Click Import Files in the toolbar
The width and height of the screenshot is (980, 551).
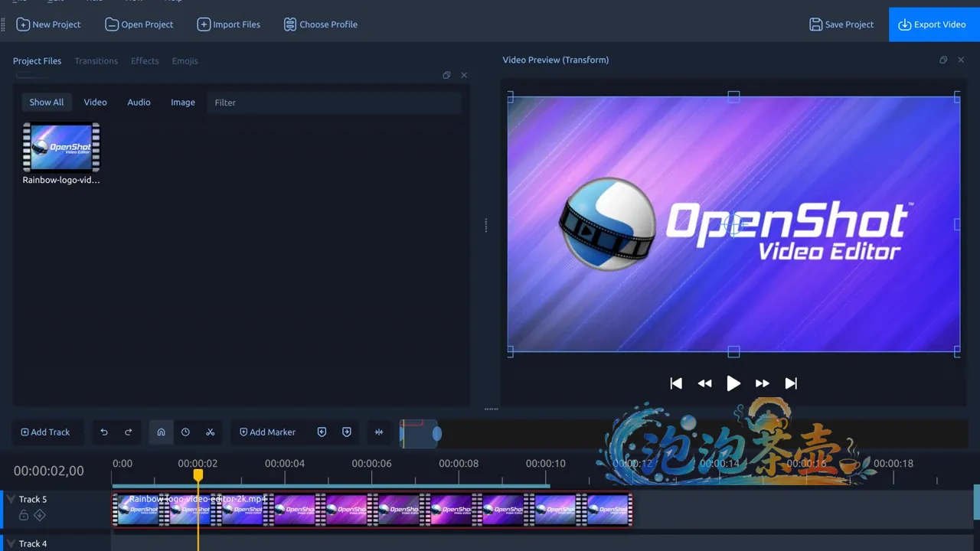[x=229, y=24]
